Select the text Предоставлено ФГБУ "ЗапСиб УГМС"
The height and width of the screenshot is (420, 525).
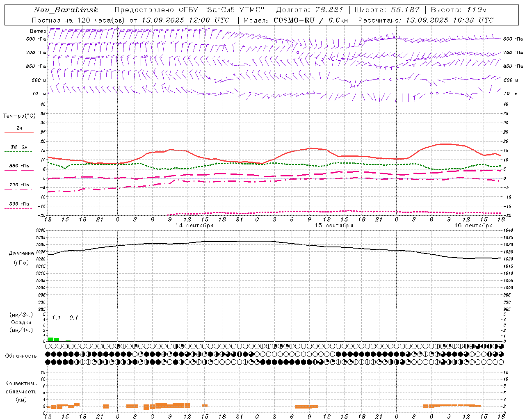(x=189, y=10)
